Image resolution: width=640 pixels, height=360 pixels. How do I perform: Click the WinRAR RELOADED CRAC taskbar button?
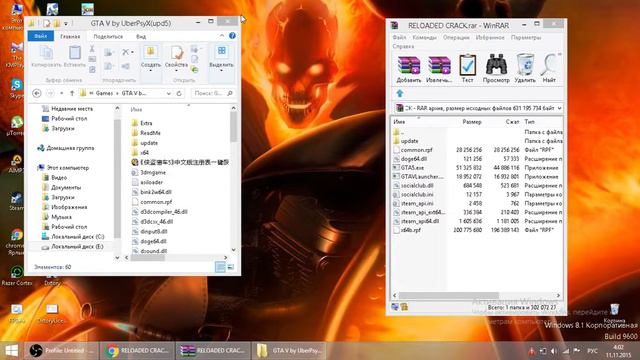point(213,351)
